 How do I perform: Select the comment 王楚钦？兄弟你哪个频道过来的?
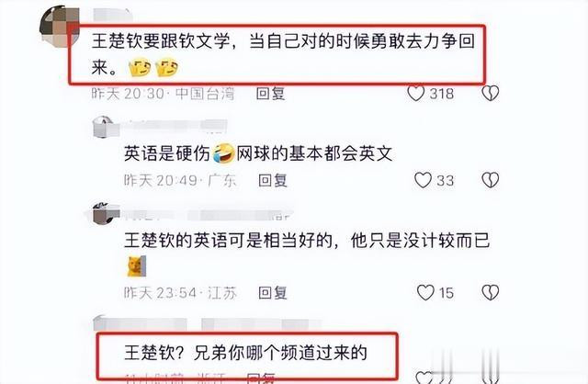pos(245,353)
